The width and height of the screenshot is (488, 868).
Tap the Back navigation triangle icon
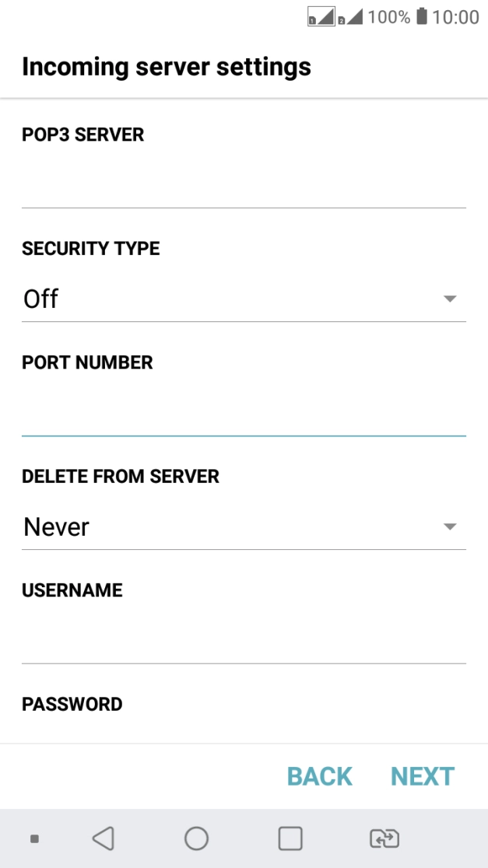point(102,838)
